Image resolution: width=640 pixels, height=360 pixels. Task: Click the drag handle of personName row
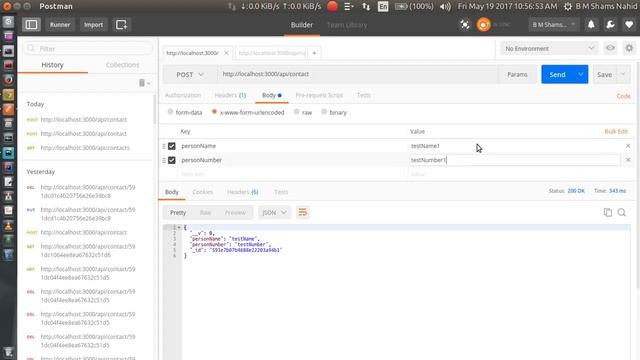(x=164, y=146)
